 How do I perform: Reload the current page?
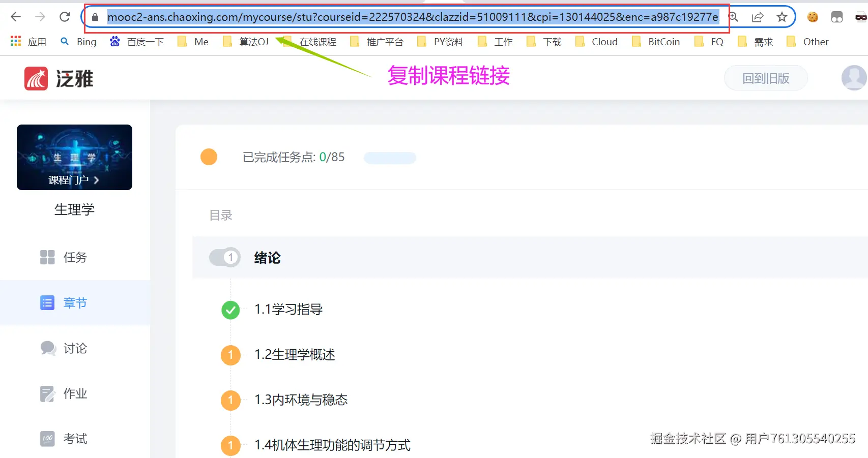pos(65,17)
